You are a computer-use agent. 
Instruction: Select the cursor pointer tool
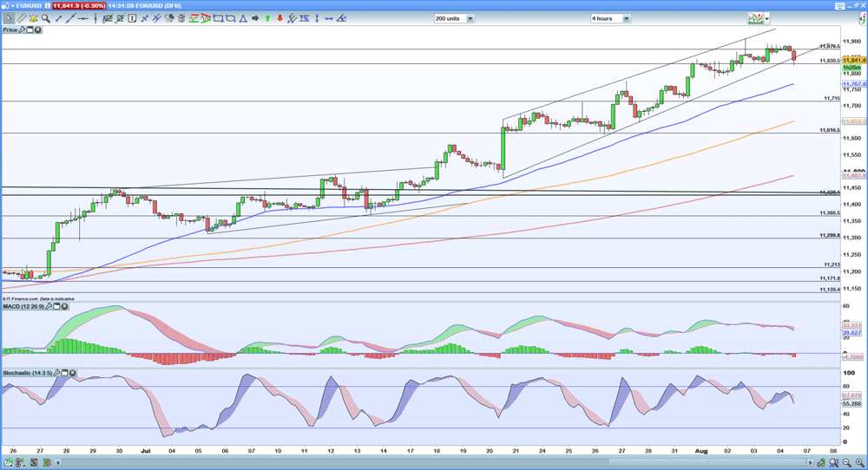click(9, 18)
